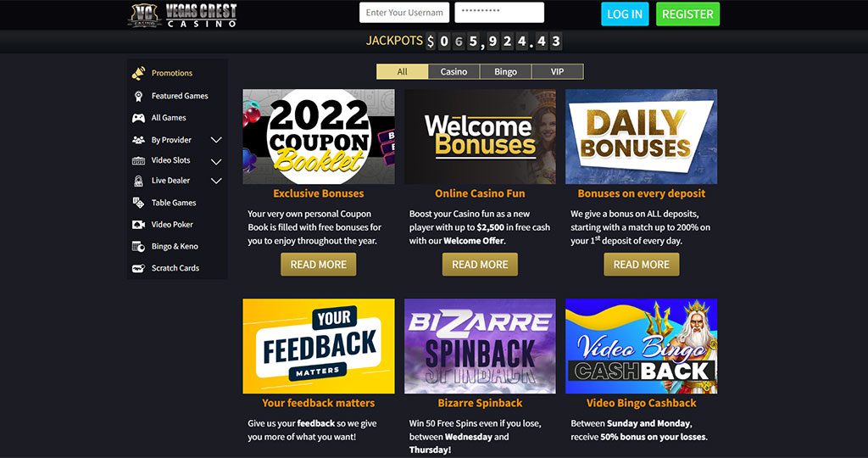Click the Promotions megaphone icon
This screenshot has height=458, width=868.
pos(138,73)
